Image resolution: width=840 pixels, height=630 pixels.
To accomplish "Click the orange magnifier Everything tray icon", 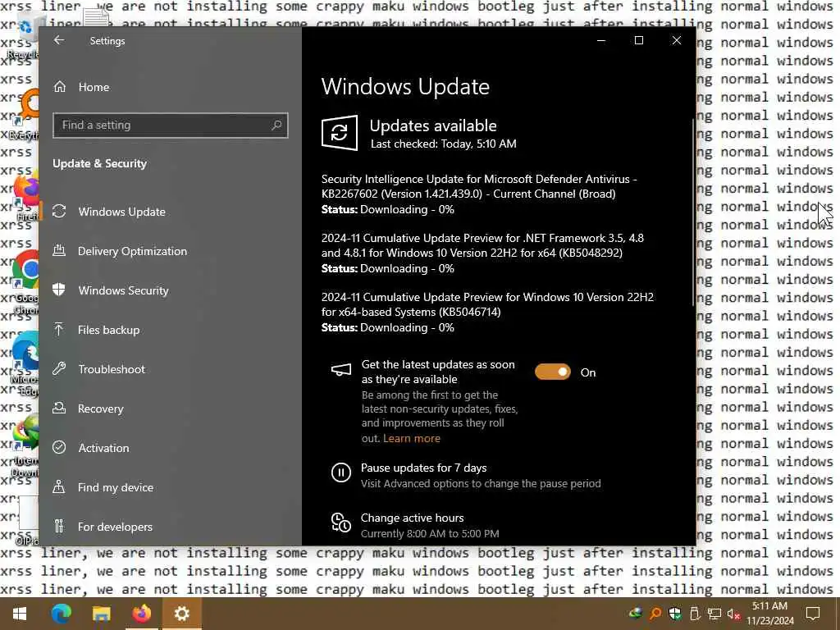I will coord(655,614).
